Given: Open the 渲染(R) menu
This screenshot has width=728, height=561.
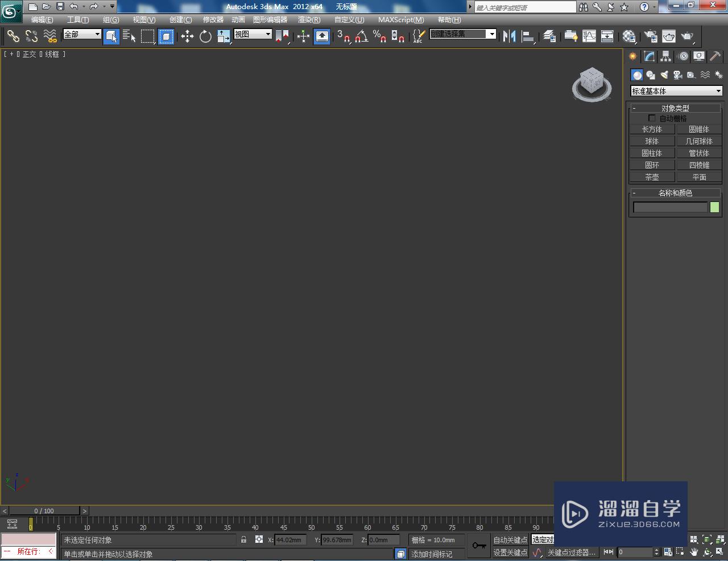Looking at the screenshot, I should click(309, 19).
